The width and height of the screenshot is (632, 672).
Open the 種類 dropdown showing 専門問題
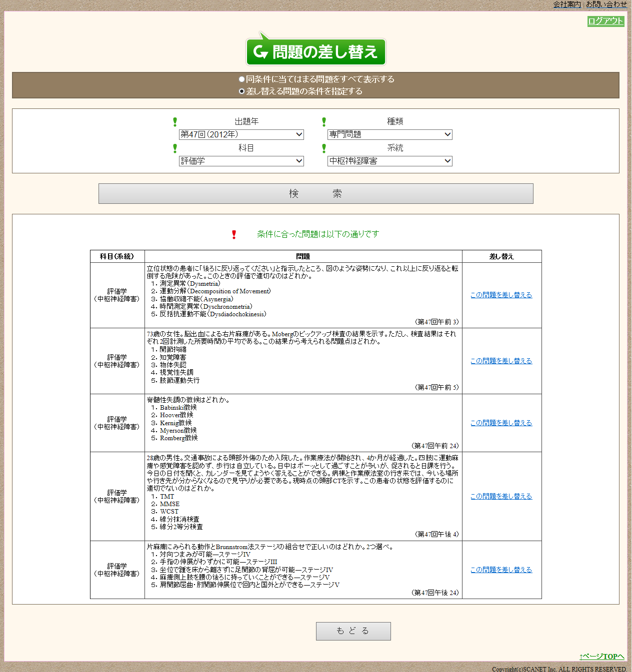390,134
